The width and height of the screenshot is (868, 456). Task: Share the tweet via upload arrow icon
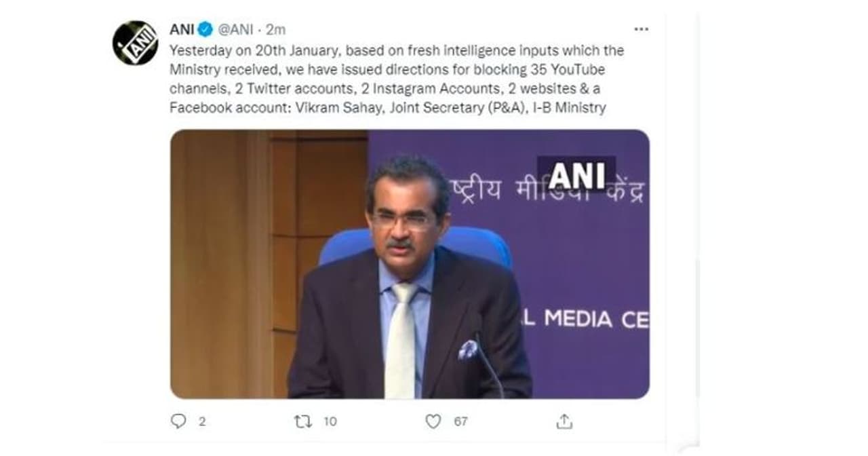(x=564, y=421)
